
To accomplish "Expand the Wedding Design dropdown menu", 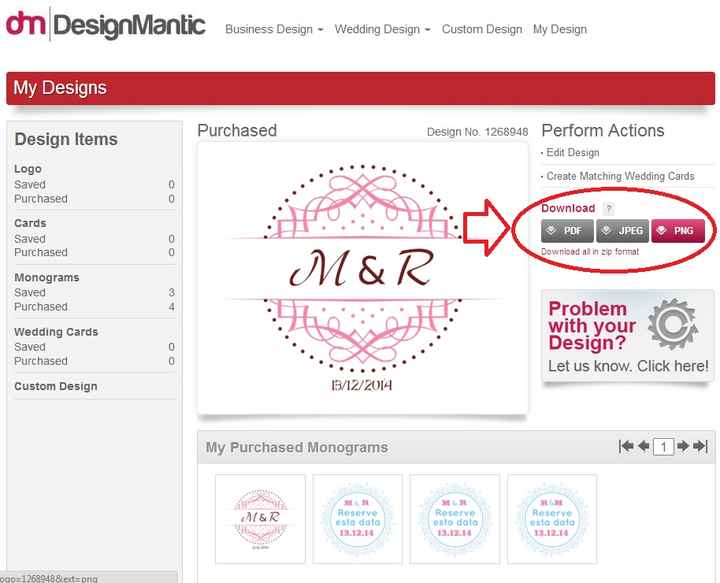I will point(382,29).
